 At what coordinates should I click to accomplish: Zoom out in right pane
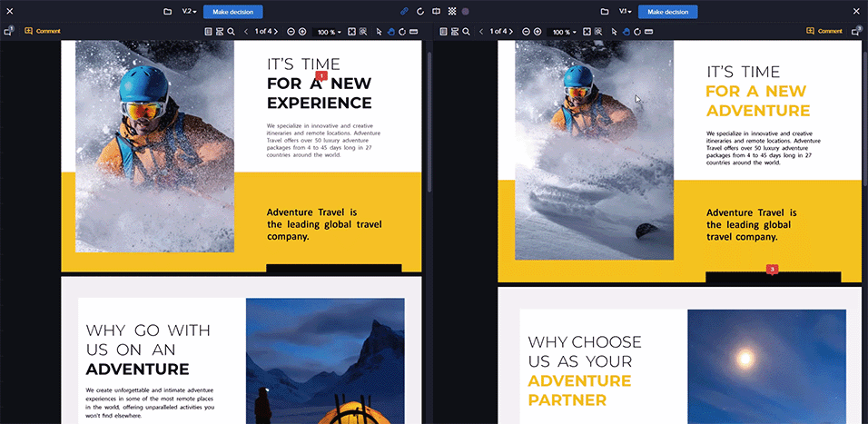526,32
